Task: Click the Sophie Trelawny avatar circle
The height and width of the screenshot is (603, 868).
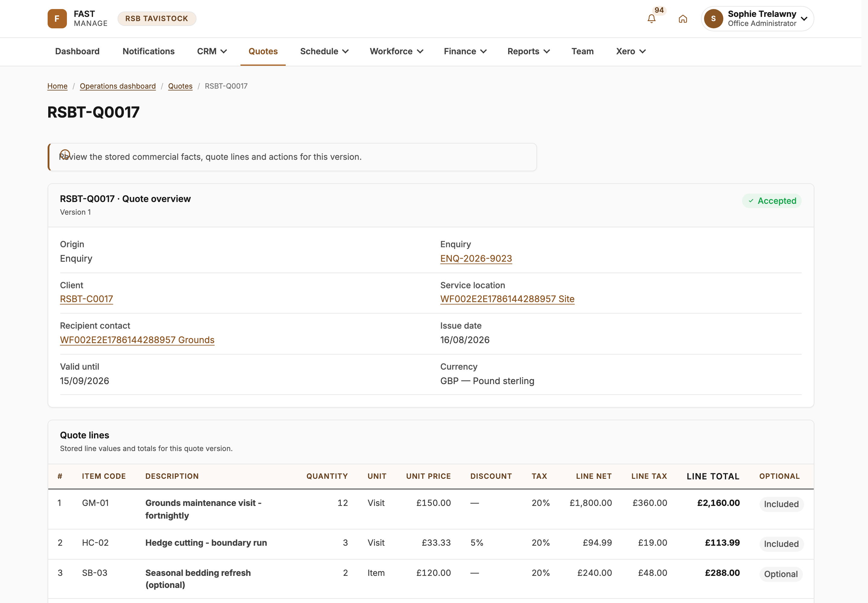Action: click(713, 18)
